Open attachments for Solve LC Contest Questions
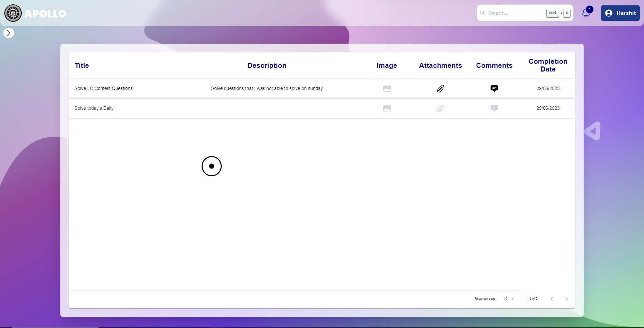The width and height of the screenshot is (644, 328). click(x=440, y=89)
